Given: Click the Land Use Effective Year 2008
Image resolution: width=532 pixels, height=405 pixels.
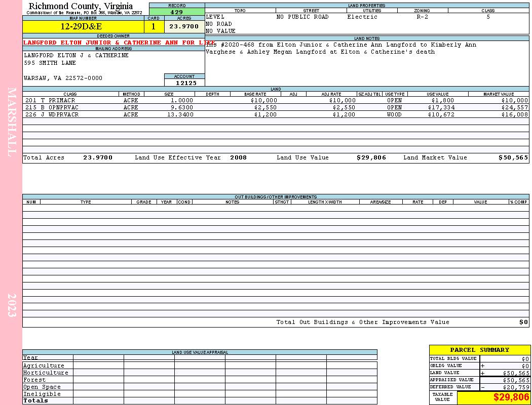Looking at the screenshot, I should pyautogui.click(x=238, y=157).
